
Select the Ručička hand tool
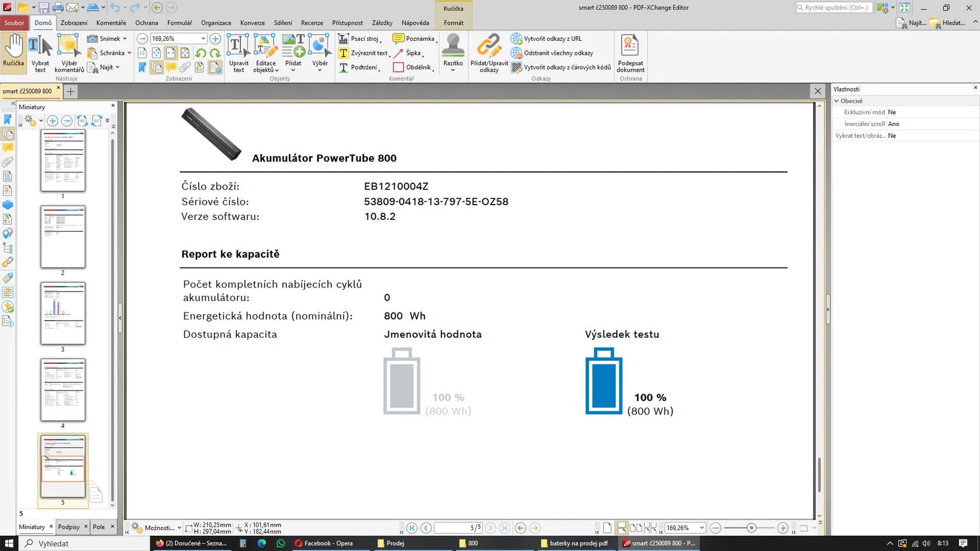point(13,52)
